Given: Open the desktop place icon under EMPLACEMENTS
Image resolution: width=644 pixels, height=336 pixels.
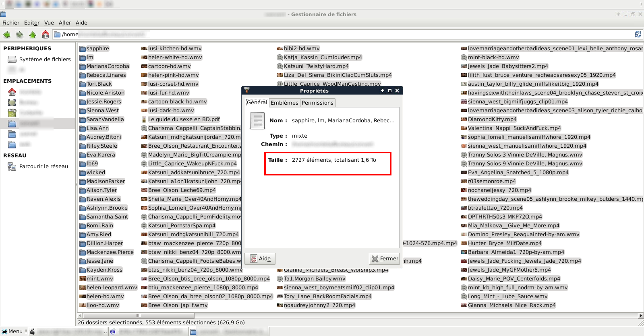Looking at the screenshot, I should pyautogui.click(x=12, y=103).
